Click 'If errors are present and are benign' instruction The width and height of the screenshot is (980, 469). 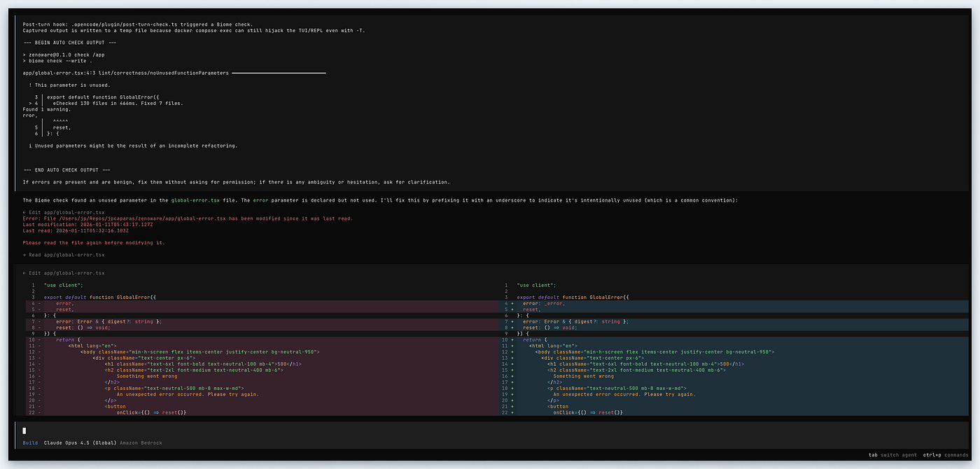(x=236, y=182)
